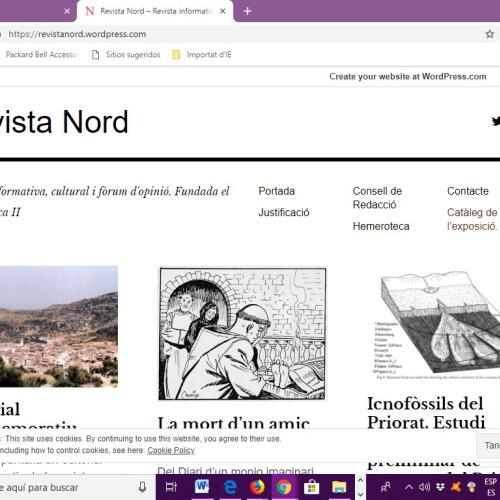Open the Importat d'IE bookmarks folder
The image size is (500, 500).
202,55
